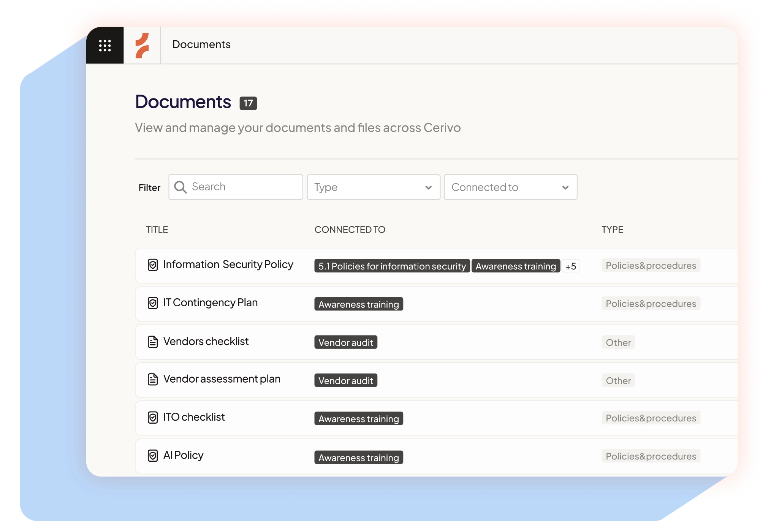This screenshot has height=532, width=760.
Task: Expand the +5 hidden connections badge
Action: point(570,266)
